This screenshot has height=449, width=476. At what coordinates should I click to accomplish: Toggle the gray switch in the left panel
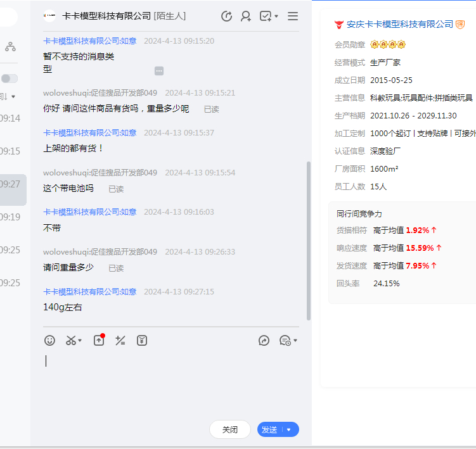(x=9, y=79)
